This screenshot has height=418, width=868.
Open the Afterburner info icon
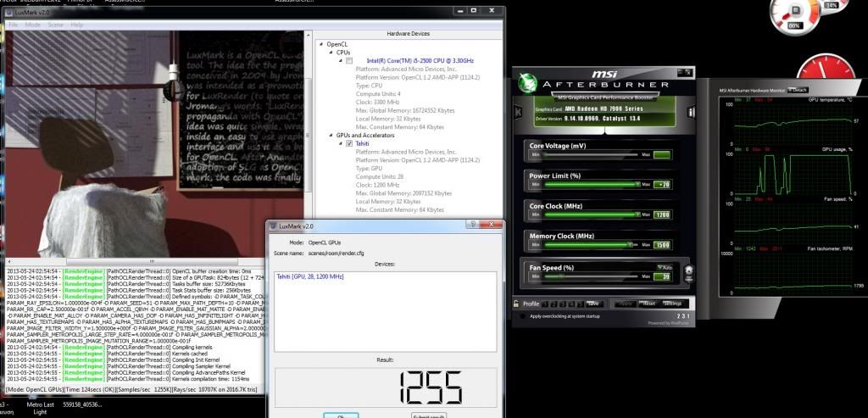[691, 111]
